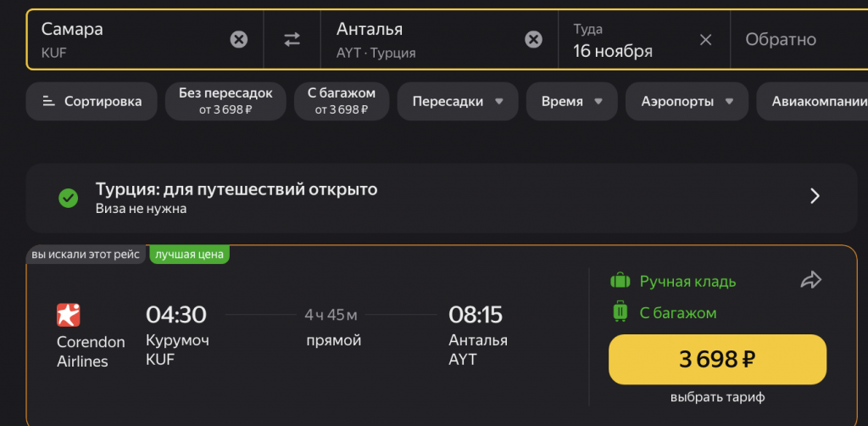The image size is (868, 426).
Task: Remove the 16 ноября departure date
Action: point(705,39)
